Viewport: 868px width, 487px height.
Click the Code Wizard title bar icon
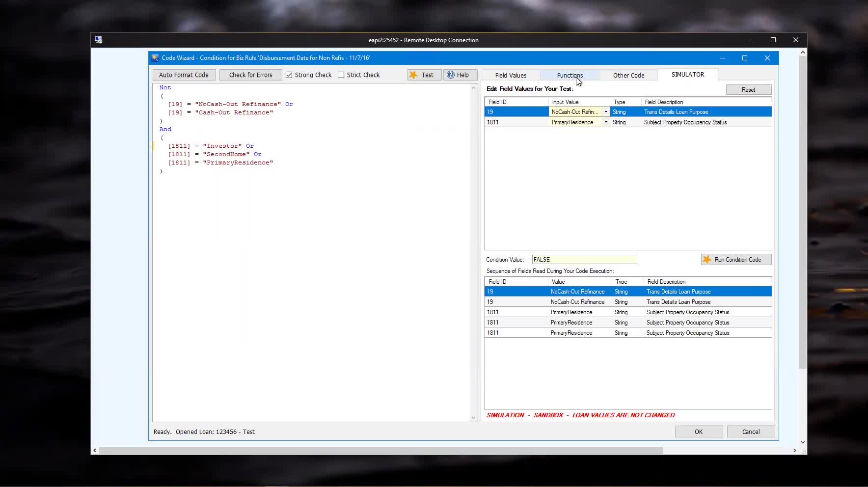coord(155,58)
